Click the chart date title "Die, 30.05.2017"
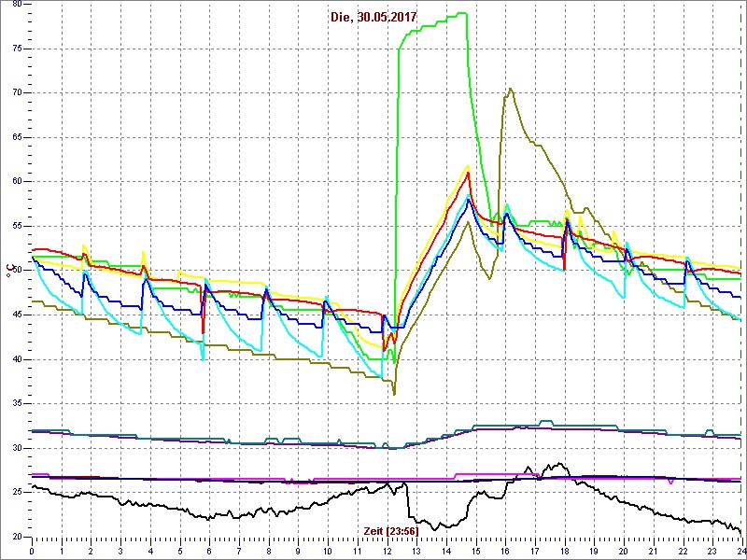 point(373,17)
